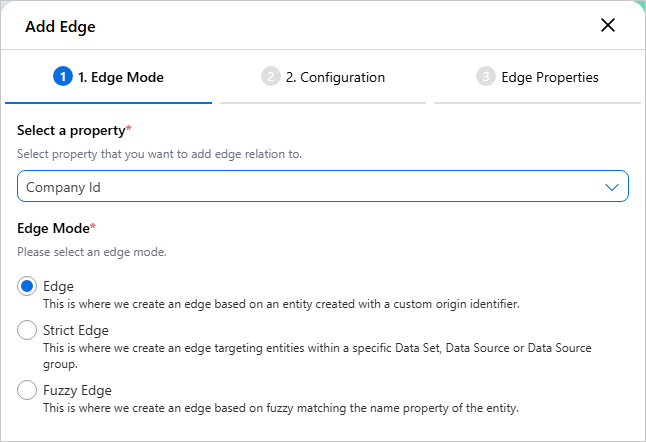Select the Edge radio button

[27, 286]
